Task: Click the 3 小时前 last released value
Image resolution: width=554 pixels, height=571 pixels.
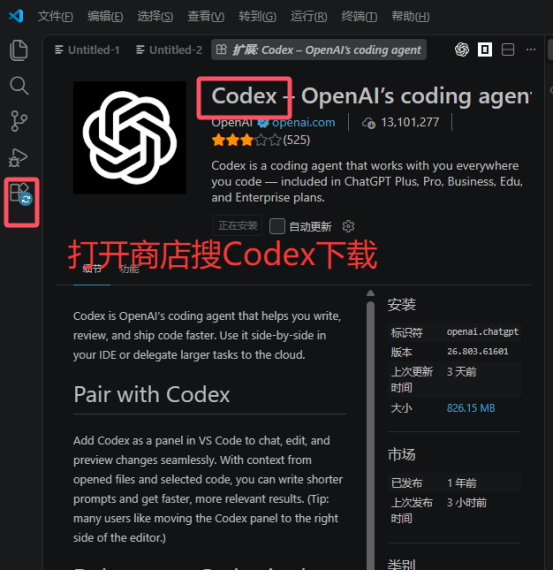Action: click(467, 503)
